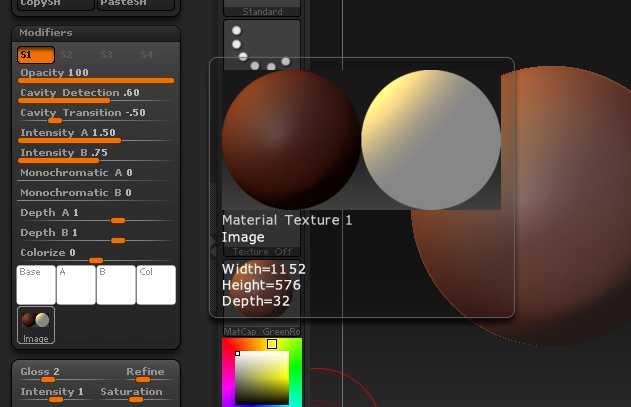Open the Dots stroke type selector
This screenshot has width=631, height=407.
[x=262, y=45]
